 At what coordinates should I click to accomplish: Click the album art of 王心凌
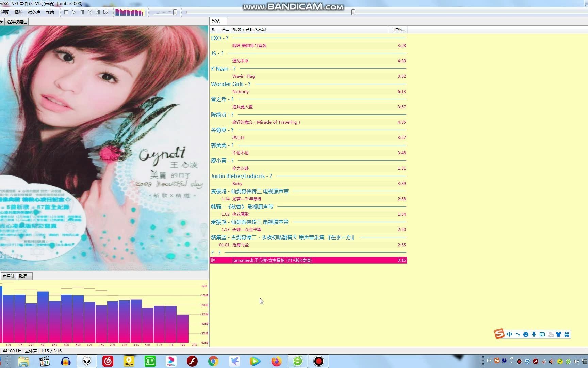104,148
